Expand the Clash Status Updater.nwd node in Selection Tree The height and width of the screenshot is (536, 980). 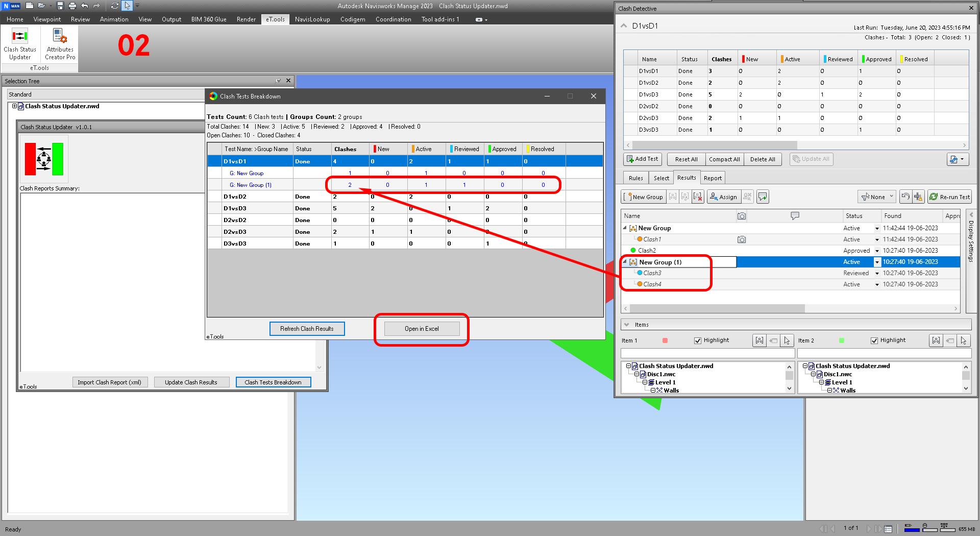pos(14,106)
